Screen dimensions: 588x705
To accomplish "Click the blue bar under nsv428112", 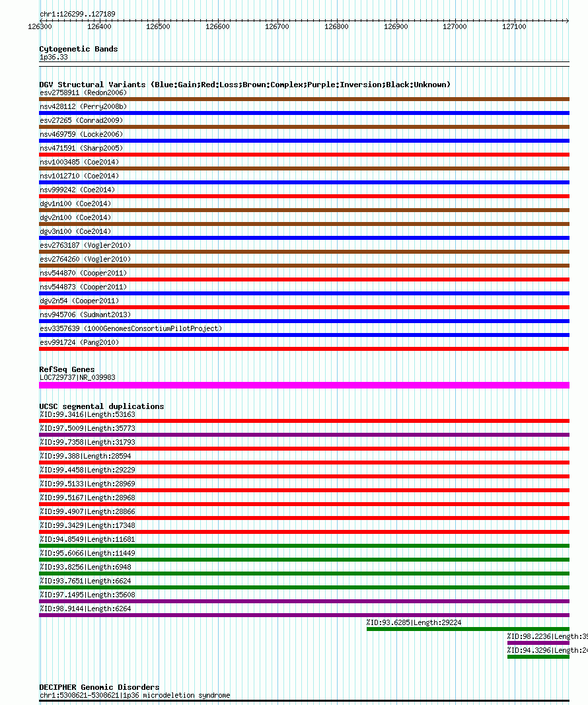I will (305, 113).
